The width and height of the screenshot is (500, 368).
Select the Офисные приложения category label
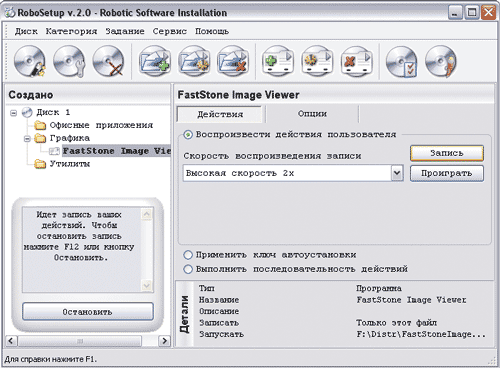pyautogui.click(x=101, y=125)
